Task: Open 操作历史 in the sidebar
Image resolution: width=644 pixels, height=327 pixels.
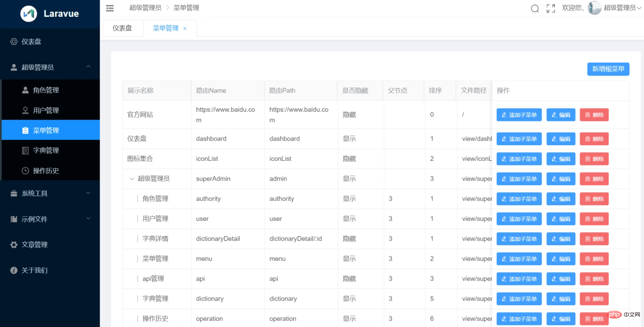Action: (x=46, y=171)
